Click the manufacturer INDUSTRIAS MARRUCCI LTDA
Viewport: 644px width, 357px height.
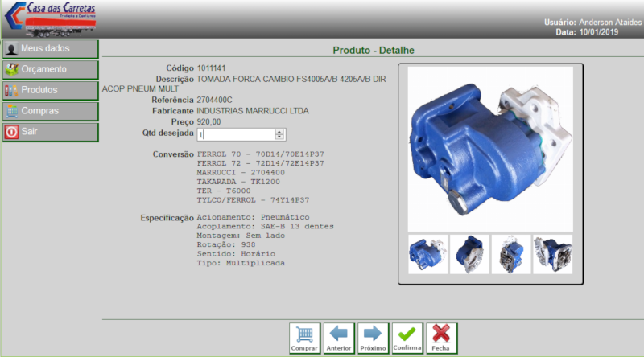tap(253, 111)
